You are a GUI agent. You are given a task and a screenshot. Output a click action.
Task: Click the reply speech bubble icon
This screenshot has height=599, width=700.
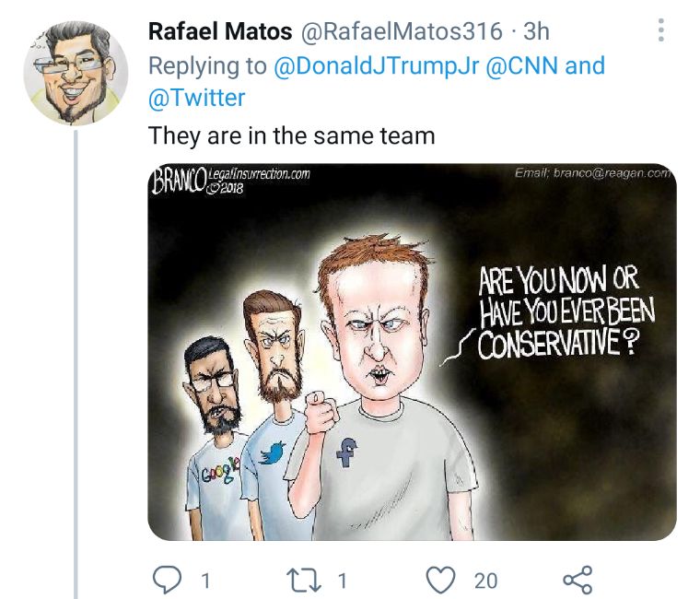(x=167, y=580)
